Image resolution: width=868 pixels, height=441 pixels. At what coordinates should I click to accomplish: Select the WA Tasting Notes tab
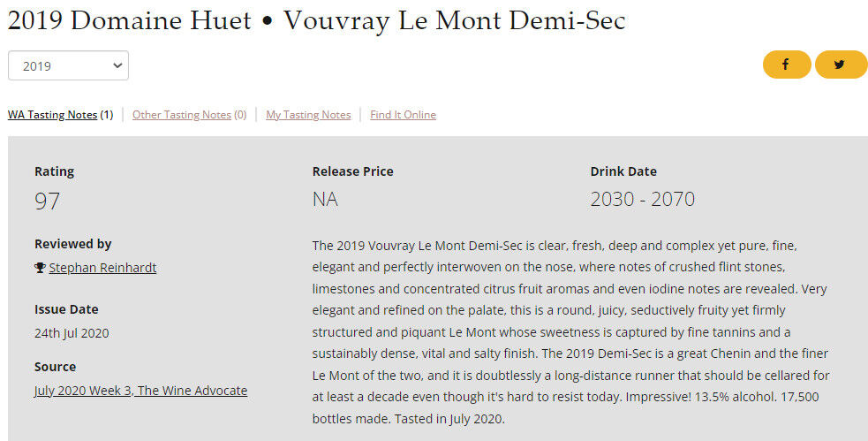(52, 115)
